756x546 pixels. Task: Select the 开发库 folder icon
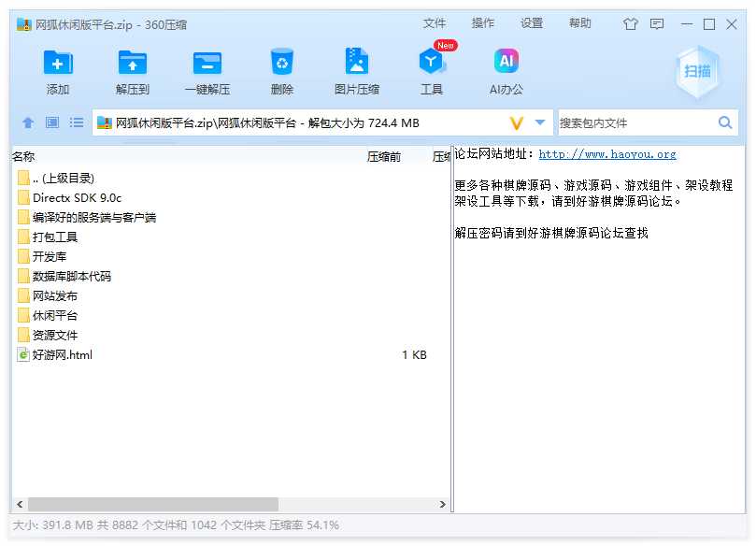[x=23, y=256]
